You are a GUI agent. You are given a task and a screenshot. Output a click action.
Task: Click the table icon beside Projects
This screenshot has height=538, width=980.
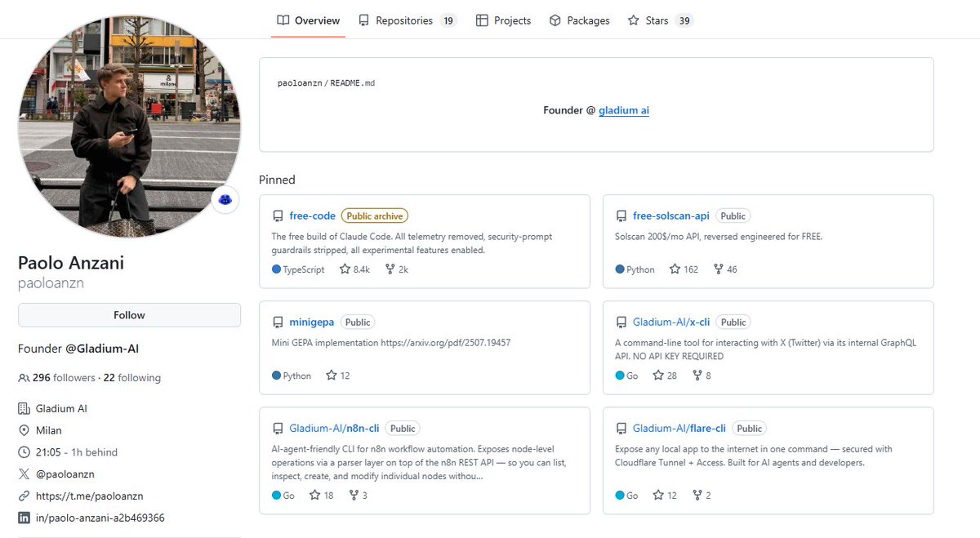coord(482,20)
